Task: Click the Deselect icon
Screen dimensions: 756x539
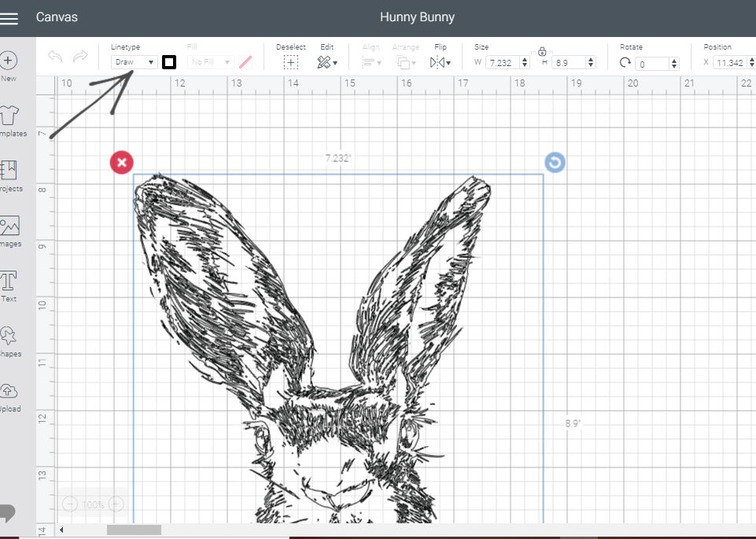Action: (291, 62)
